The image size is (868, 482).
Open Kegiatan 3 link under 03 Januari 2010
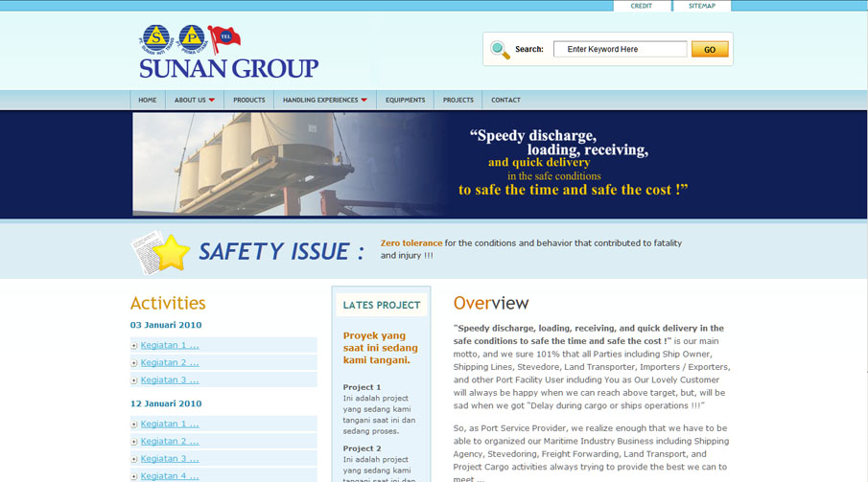pyautogui.click(x=170, y=380)
